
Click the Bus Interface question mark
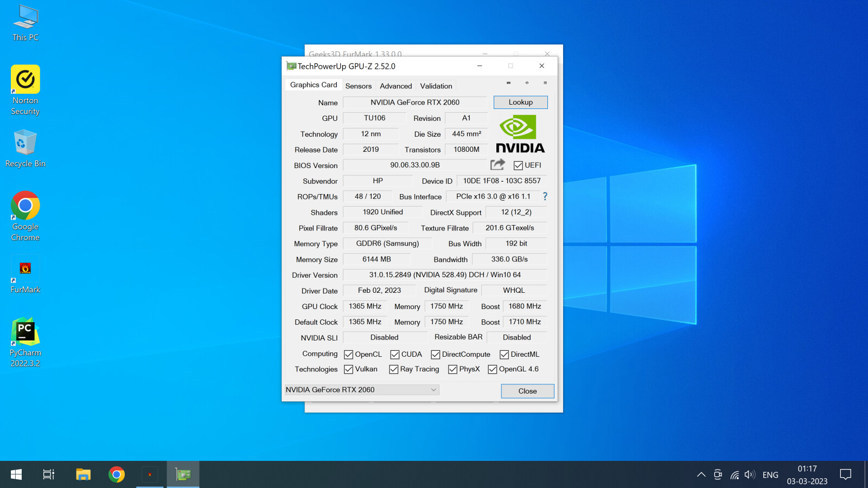pyautogui.click(x=545, y=196)
